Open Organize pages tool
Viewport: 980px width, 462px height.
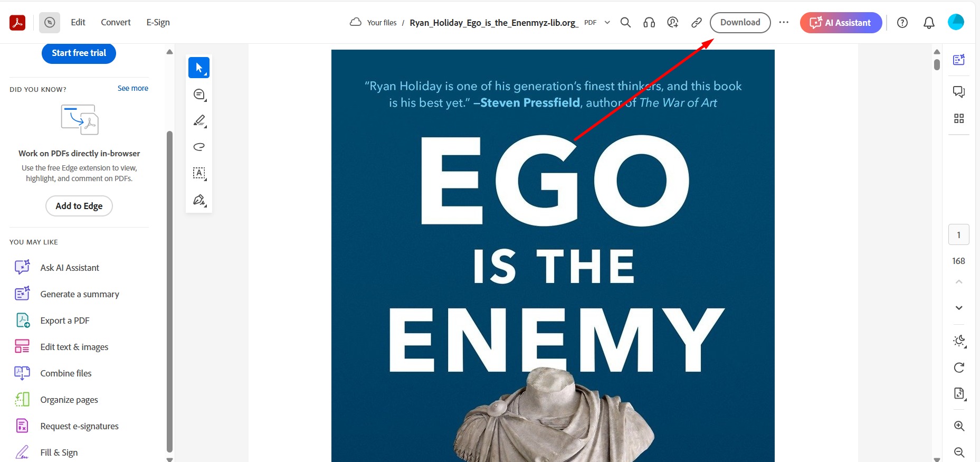pyautogui.click(x=69, y=400)
